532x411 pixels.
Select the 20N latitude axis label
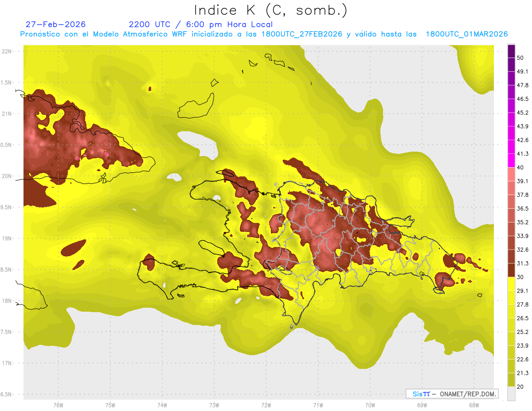(7, 176)
